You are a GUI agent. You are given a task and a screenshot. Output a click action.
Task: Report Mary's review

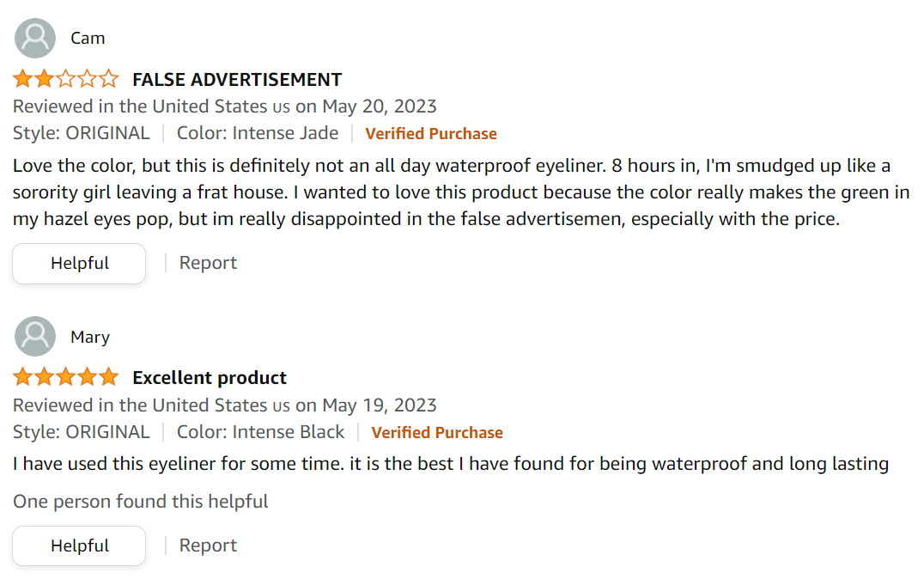[x=208, y=545]
